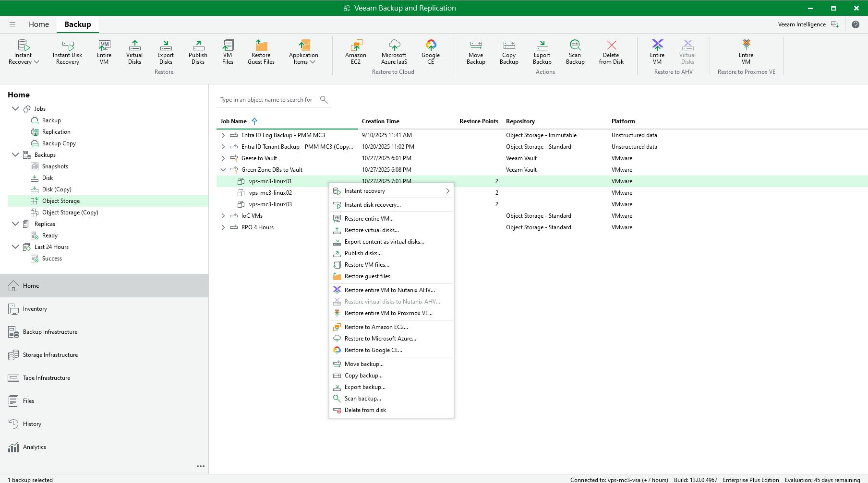Choose Restore entire VM to Proxmox VE

[x=388, y=313]
